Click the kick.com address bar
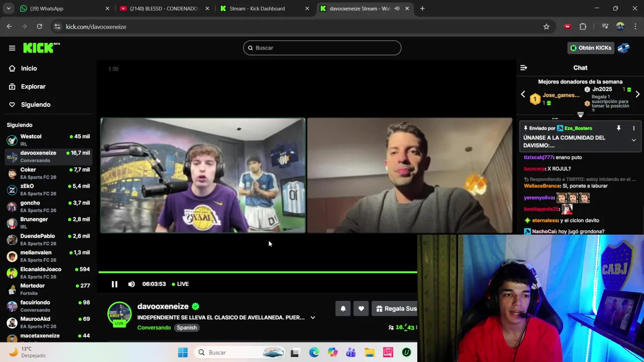The image size is (644, 362). (302, 27)
